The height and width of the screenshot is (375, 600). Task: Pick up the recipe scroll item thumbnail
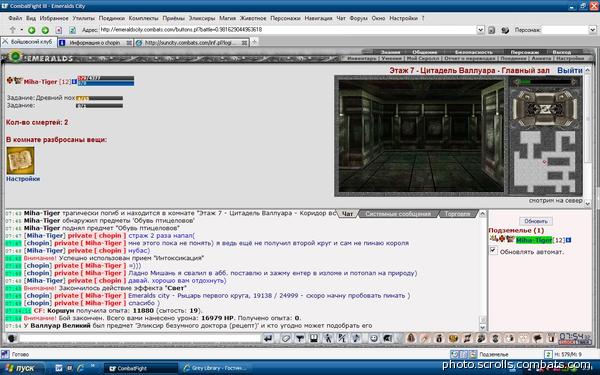pos(20,161)
